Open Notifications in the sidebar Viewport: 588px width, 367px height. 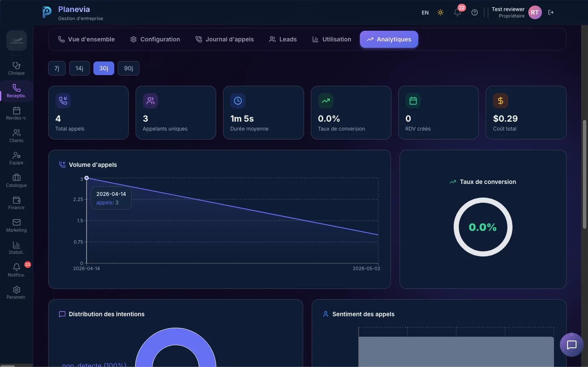16,271
